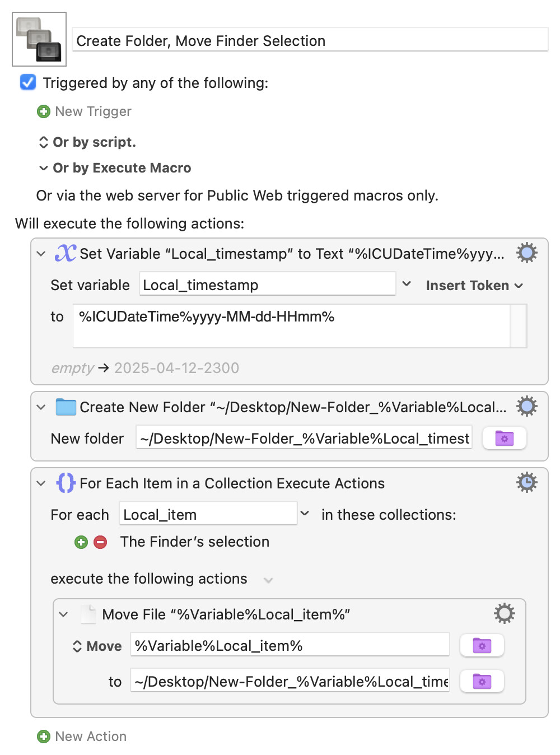This screenshot has height=755, width=560.
Task: Open gear menu for Move File action
Action: [504, 614]
